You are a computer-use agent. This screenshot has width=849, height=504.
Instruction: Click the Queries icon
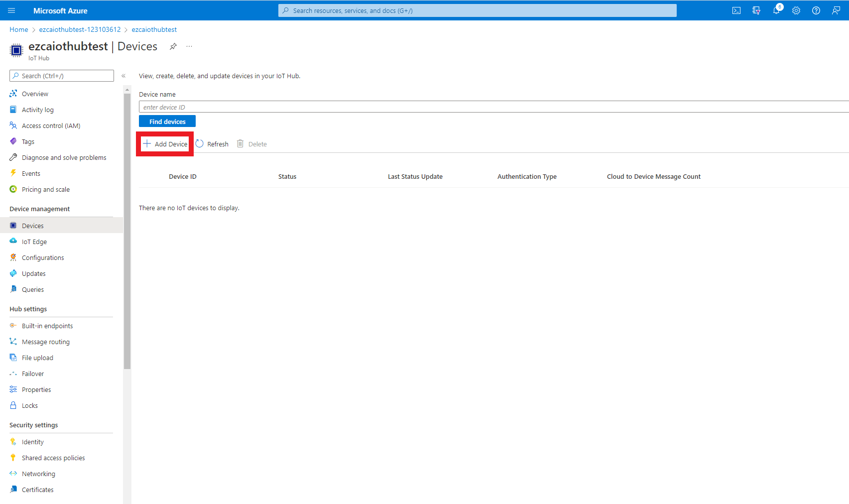pyautogui.click(x=13, y=289)
